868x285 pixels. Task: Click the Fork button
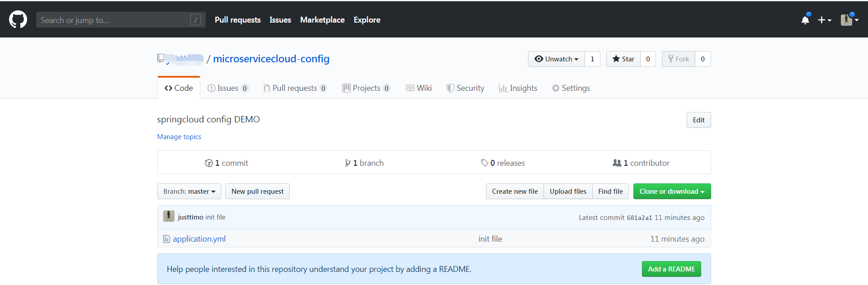point(678,59)
